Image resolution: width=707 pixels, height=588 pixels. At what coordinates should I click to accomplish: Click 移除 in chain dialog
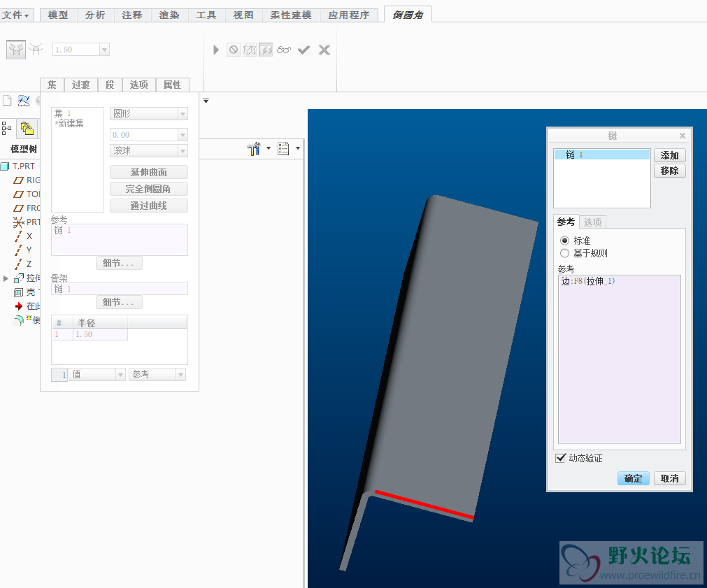pos(669,171)
